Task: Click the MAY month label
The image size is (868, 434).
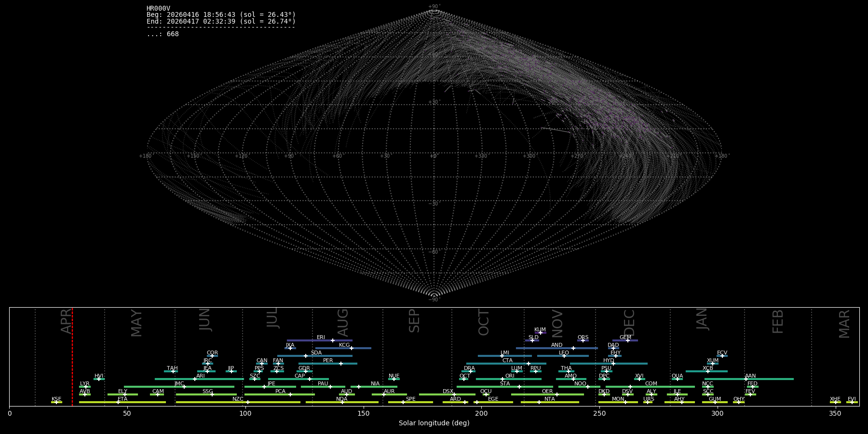Action: (136, 323)
